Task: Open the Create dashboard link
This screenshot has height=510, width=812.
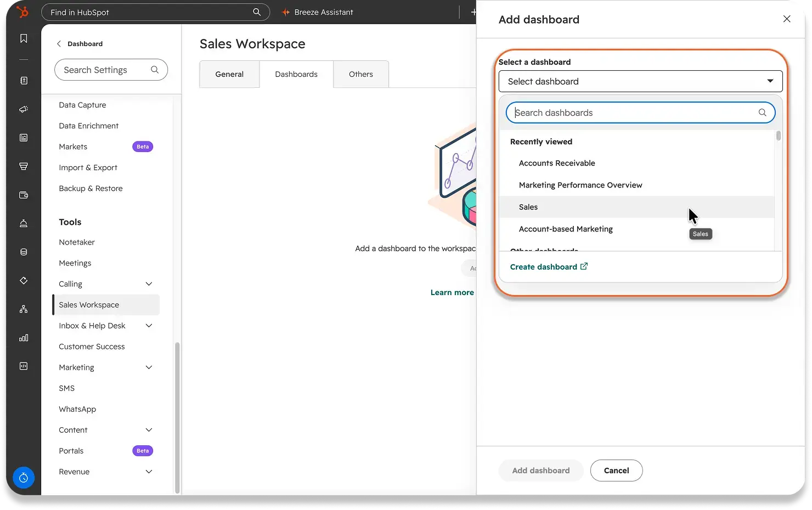Action: click(x=549, y=267)
